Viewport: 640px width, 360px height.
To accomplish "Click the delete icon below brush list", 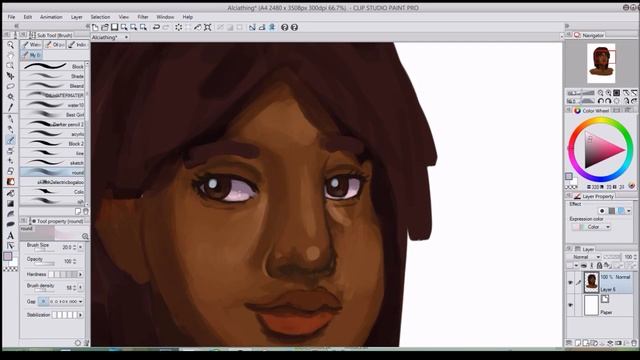I will coord(86,211).
